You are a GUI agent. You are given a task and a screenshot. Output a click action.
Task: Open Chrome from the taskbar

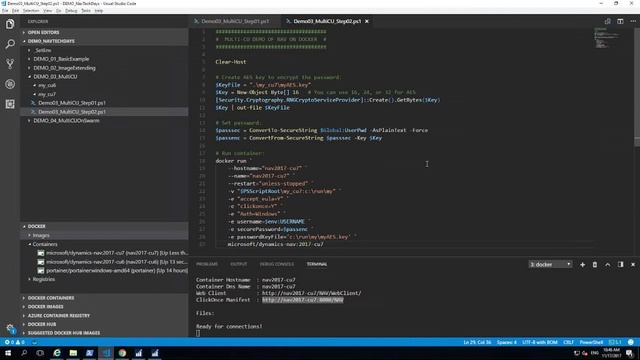[122, 353]
